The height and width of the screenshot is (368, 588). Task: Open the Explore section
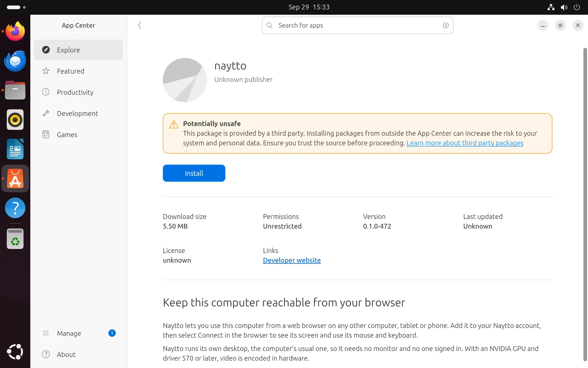(78, 50)
